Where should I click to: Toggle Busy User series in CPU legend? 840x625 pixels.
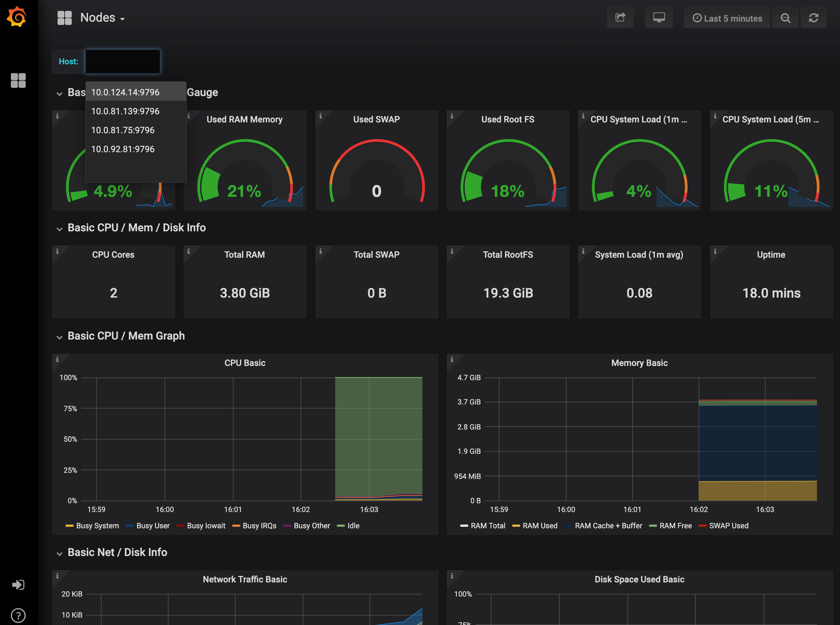[153, 526]
